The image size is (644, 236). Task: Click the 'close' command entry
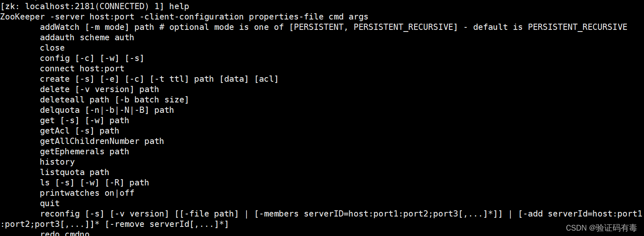tap(52, 48)
